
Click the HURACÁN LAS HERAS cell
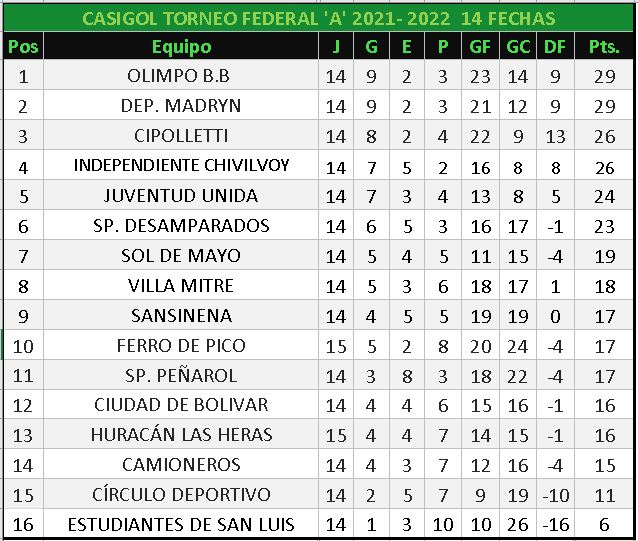[181, 435]
